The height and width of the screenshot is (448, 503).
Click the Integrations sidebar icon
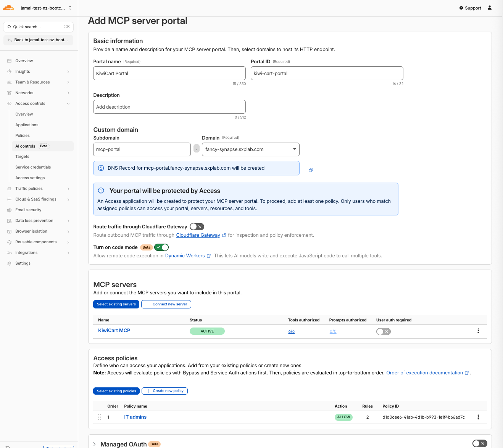click(10, 253)
